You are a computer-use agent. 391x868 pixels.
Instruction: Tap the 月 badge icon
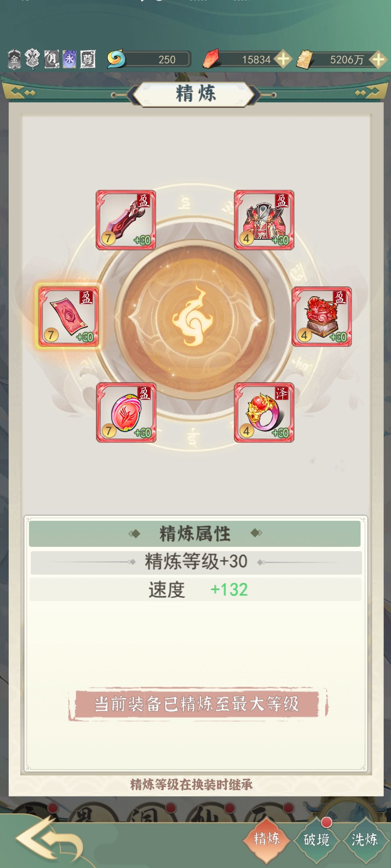(51, 59)
